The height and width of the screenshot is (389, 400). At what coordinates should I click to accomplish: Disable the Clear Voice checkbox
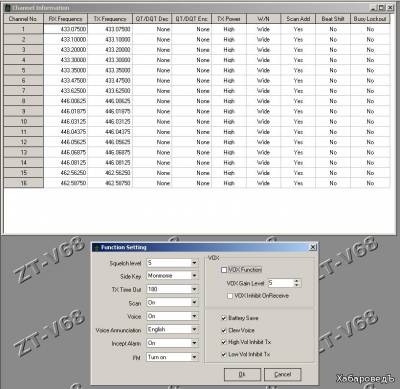[224, 330]
